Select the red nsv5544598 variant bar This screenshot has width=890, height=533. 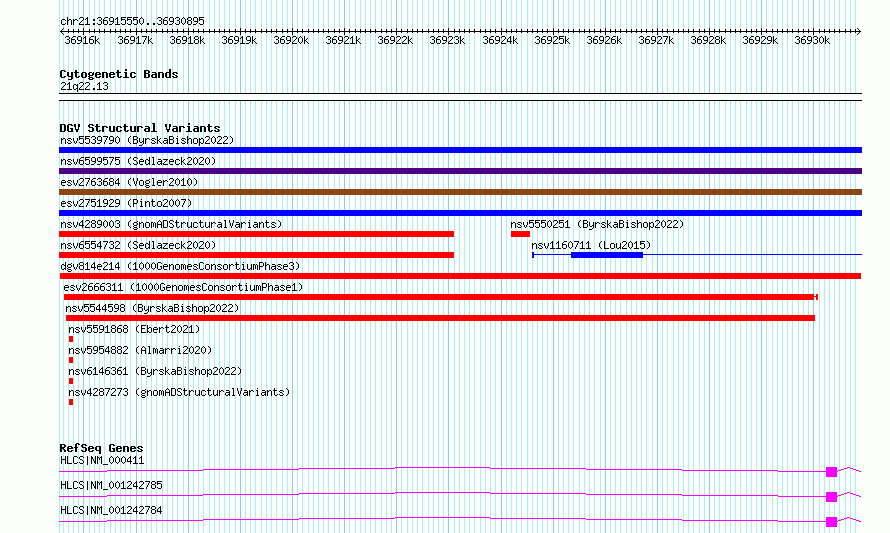tap(440, 318)
